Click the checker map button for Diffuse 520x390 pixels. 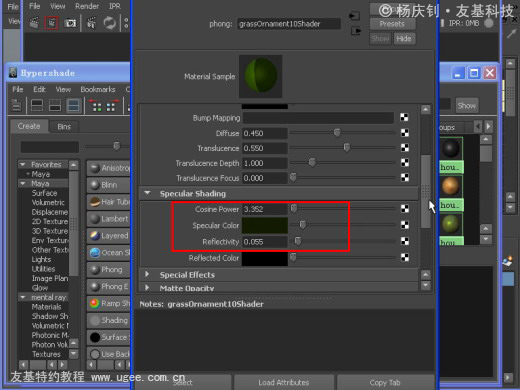coord(405,133)
